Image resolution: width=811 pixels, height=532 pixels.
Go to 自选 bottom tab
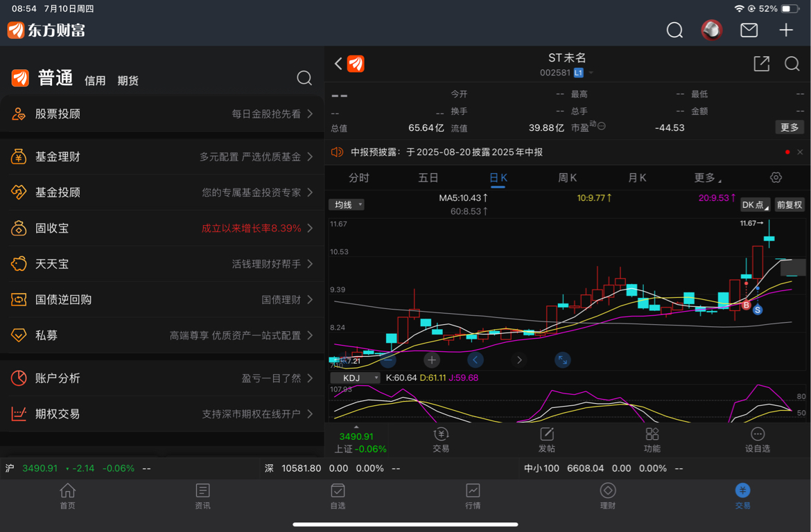338,497
